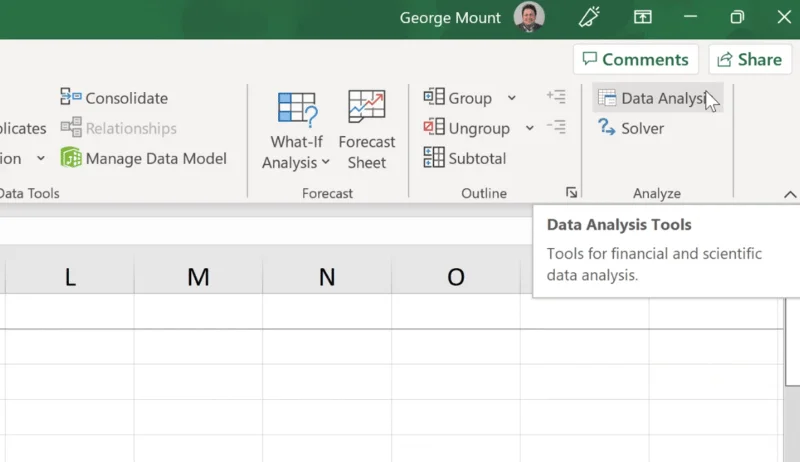Open the coming soon pen icon
Screen dimensions: 800x462
click(589, 17)
